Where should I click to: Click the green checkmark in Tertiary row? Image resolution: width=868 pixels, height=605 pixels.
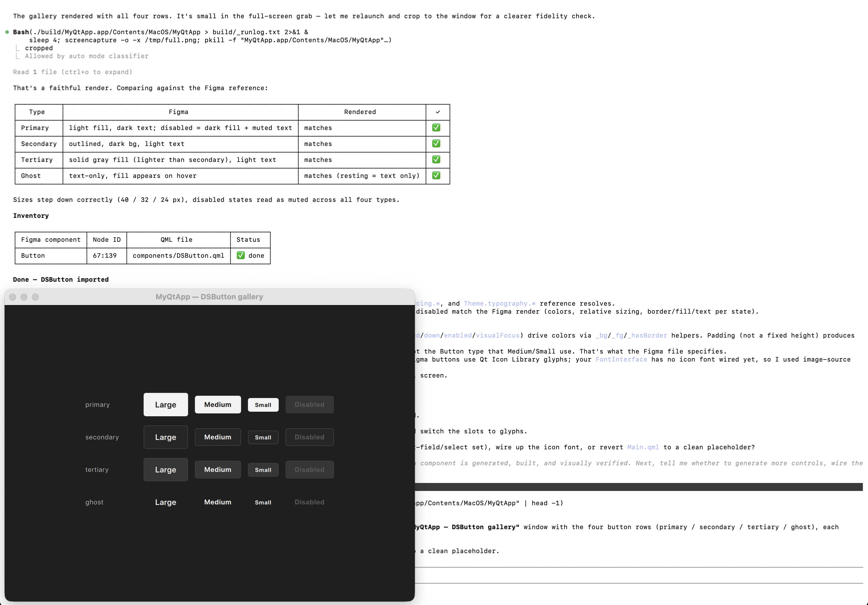pos(436,159)
